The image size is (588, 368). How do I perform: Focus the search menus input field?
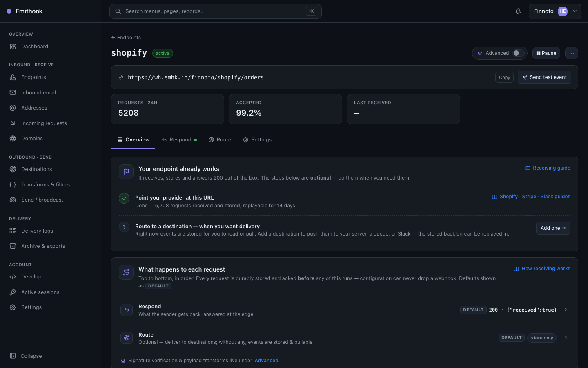click(x=215, y=11)
